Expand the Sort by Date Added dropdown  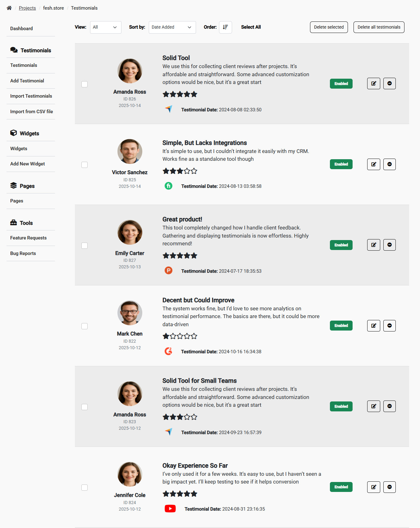[x=172, y=27]
